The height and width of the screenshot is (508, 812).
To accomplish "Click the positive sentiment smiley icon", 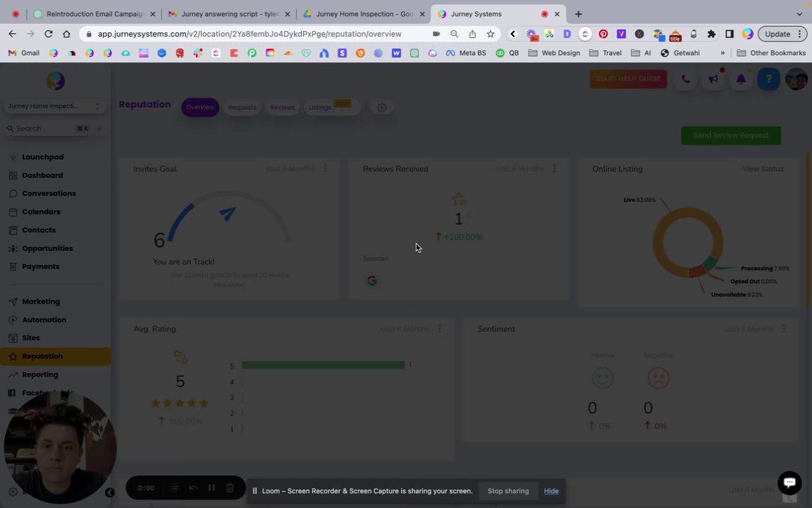I will click(602, 378).
